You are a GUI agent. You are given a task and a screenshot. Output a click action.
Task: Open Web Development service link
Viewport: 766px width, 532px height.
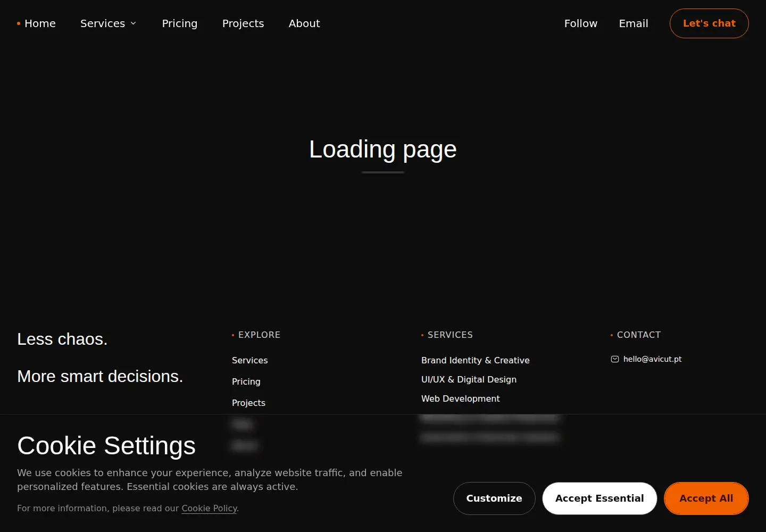tap(461, 398)
